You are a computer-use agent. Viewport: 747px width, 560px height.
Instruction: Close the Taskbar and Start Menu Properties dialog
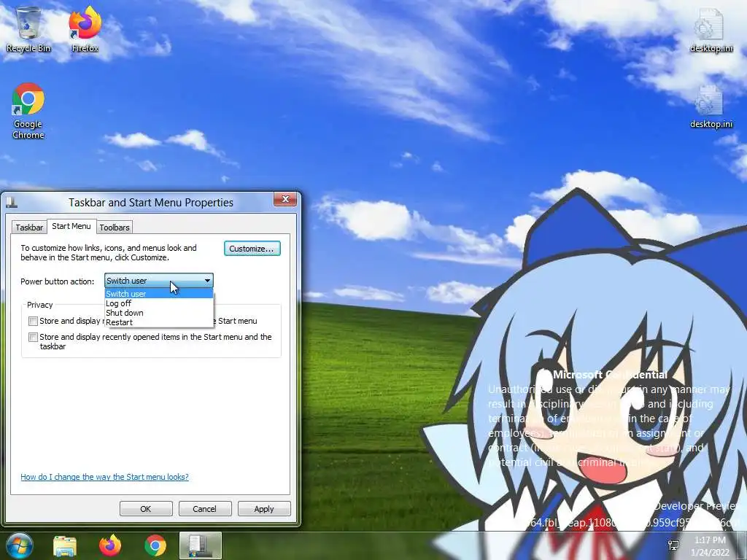coord(285,199)
